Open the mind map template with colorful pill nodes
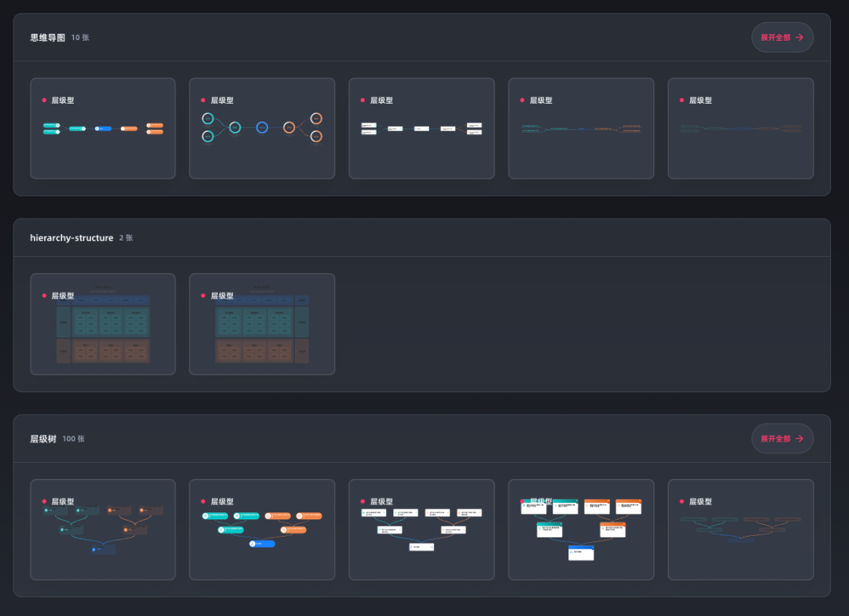Image resolution: width=849 pixels, height=616 pixels. (x=102, y=129)
